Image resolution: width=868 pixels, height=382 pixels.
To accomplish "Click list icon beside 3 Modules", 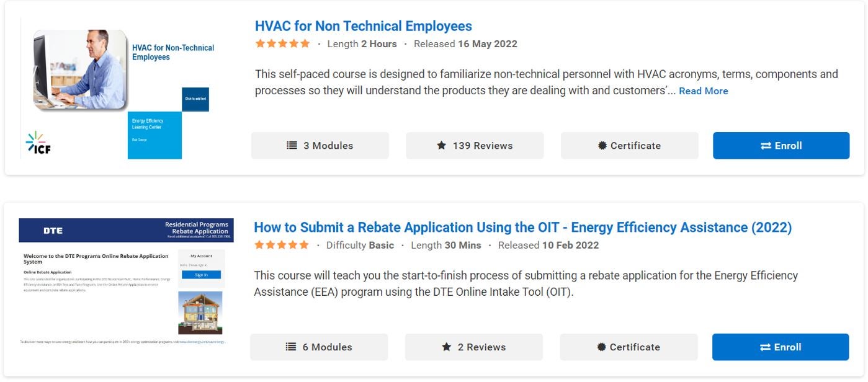I will pyautogui.click(x=292, y=146).
